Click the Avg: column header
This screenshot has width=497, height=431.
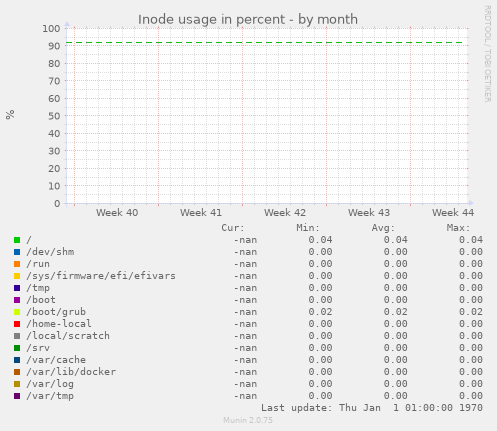(383, 228)
